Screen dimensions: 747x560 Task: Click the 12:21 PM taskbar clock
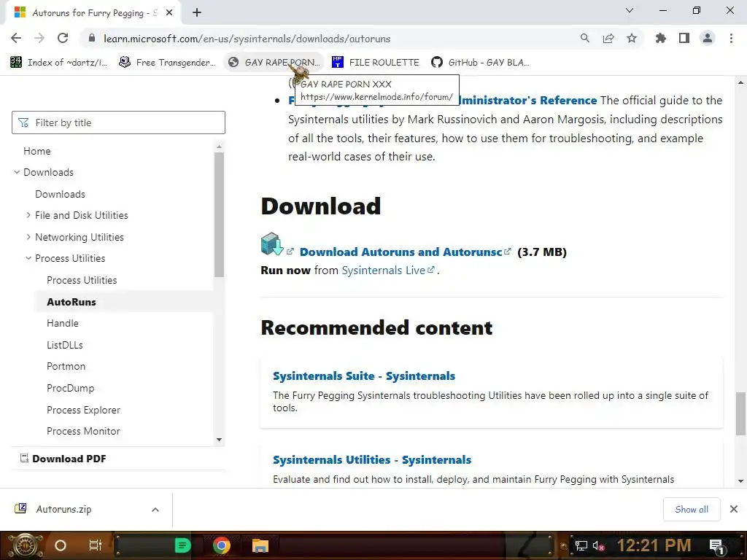click(x=654, y=545)
